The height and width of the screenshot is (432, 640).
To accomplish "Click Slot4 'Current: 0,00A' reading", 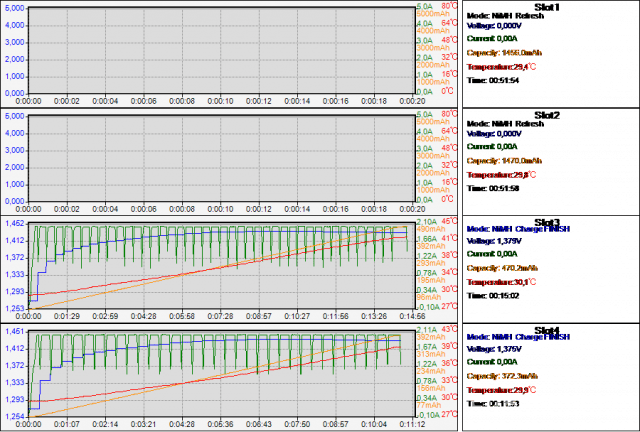I will point(492,361).
